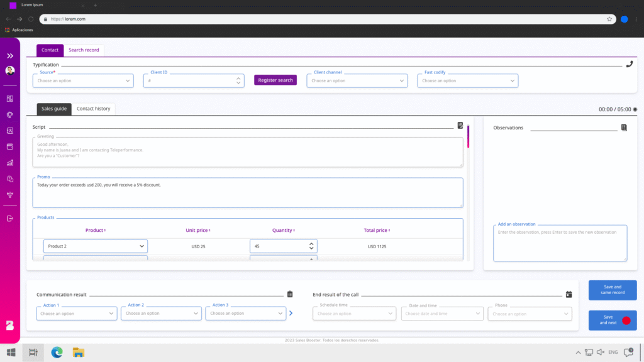Image resolution: width=644 pixels, height=362 pixels.
Task: Open the Contact history tab
Action: click(93, 109)
